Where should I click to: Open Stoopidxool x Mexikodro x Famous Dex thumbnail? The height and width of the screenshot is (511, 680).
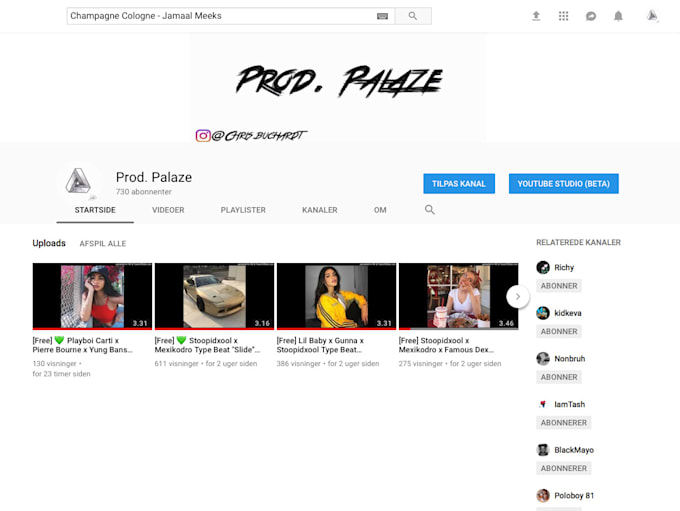[458, 296]
